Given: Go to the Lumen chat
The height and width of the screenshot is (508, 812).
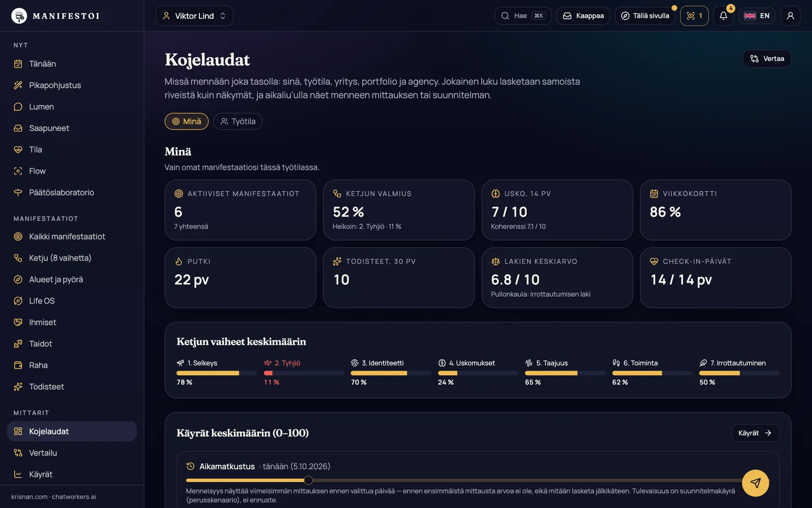Looking at the screenshot, I should tap(72, 107).
